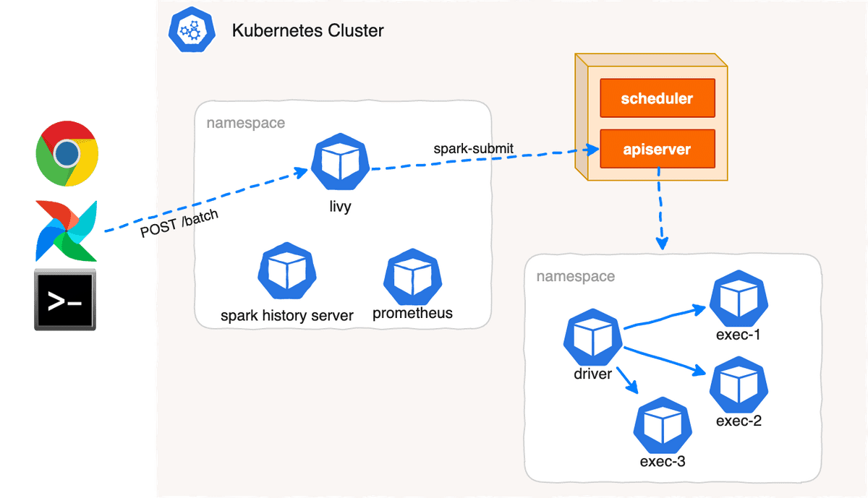The image size is (868, 498).
Task: Open the prometheus pod icon
Action: point(412,275)
